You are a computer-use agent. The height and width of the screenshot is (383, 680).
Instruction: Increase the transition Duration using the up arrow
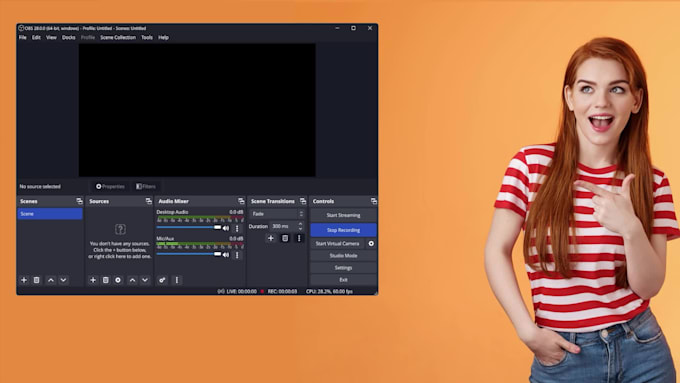point(301,224)
